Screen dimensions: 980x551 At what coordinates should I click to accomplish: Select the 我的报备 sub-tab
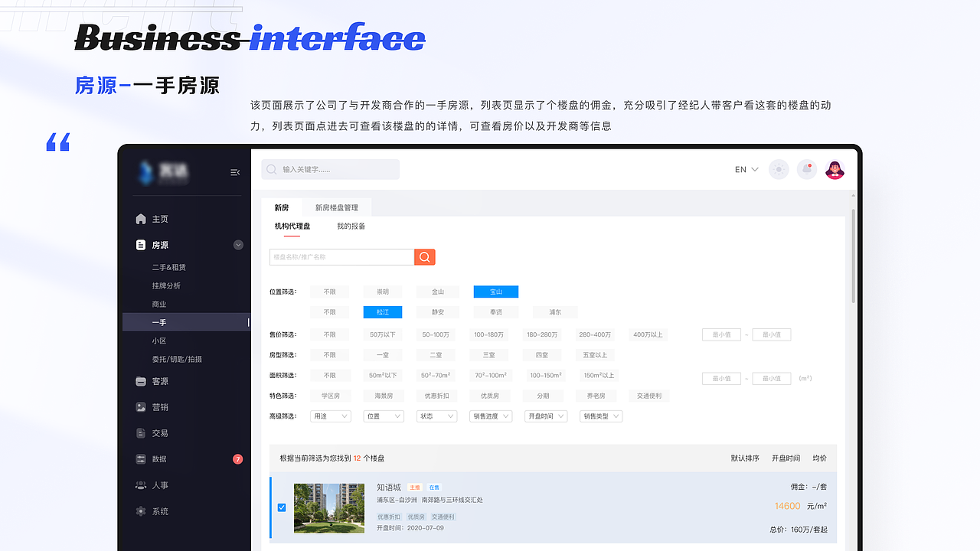pos(351,227)
